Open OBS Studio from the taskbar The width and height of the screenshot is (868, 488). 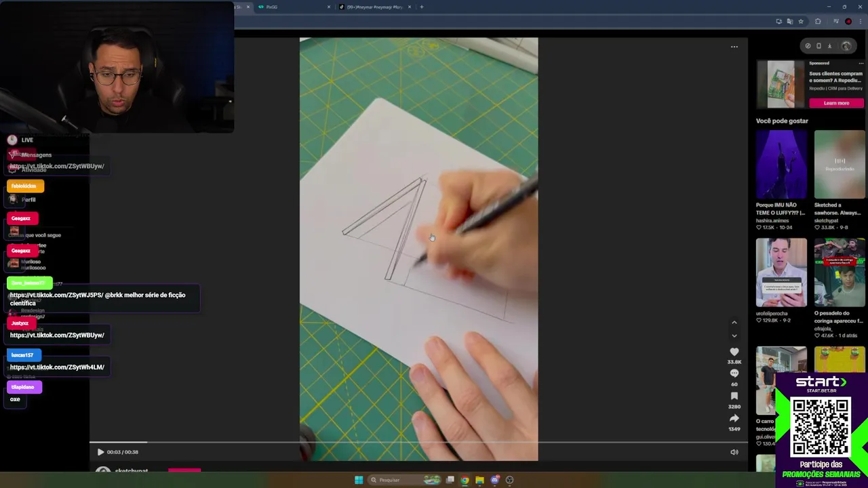click(x=510, y=480)
